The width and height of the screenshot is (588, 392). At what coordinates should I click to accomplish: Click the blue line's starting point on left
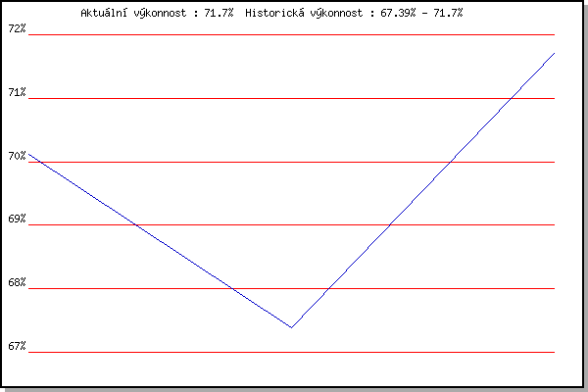tap(28, 154)
